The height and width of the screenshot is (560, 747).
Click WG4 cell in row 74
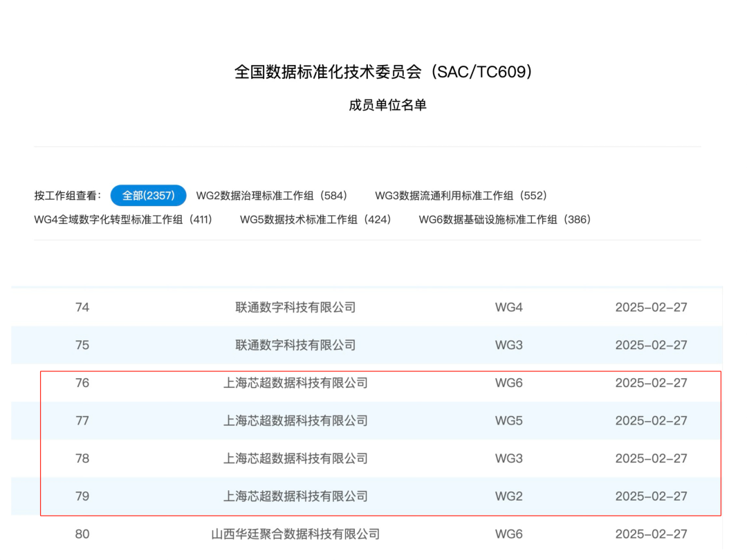click(509, 307)
